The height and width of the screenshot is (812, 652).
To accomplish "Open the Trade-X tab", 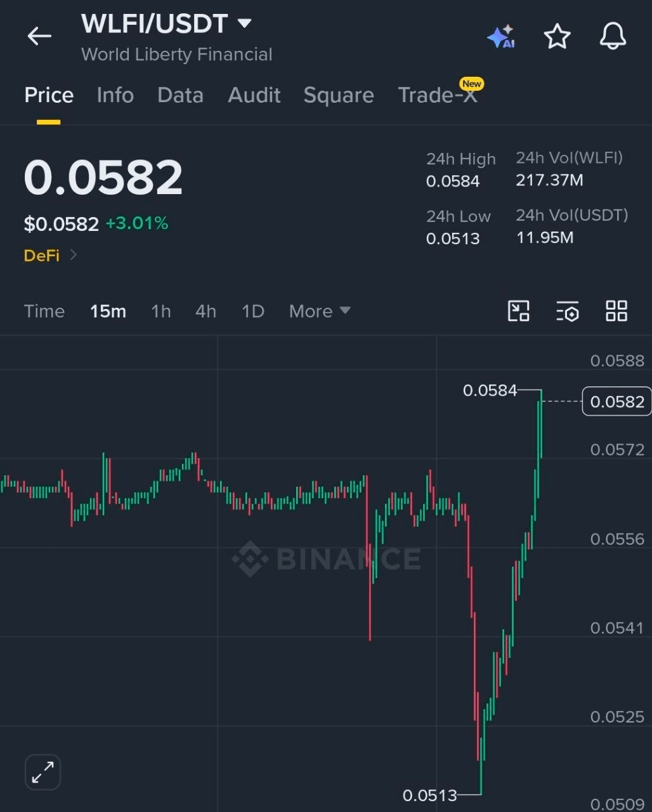I will coord(438,95).
